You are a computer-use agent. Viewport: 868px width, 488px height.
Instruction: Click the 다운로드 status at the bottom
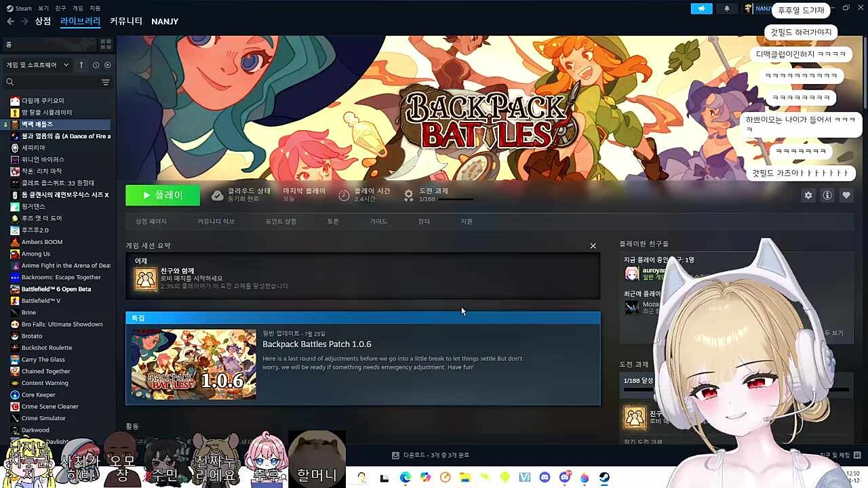click(x=435, y=455)
